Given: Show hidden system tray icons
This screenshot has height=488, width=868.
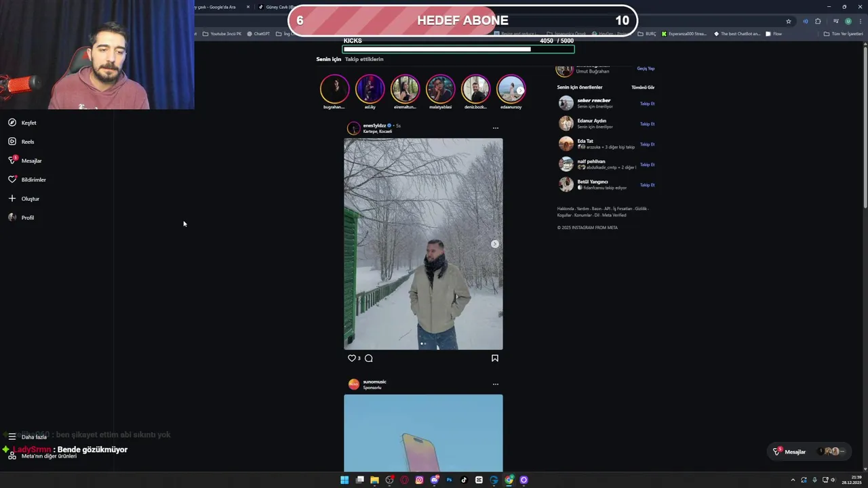Looking at the screenshot, I should (x=793, y=480).
